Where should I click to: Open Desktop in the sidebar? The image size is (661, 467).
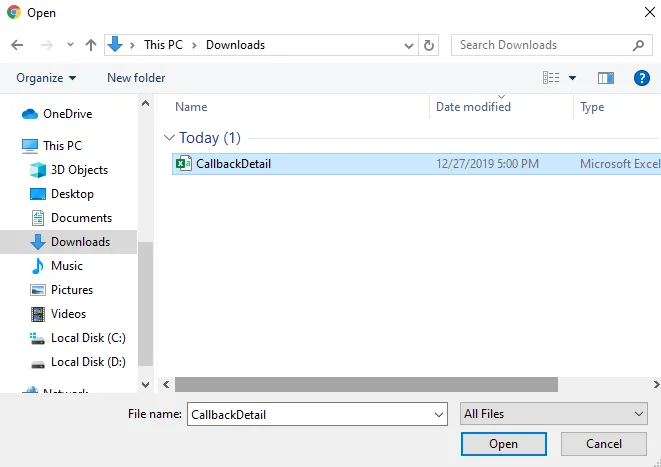pyautogui.click(x=72, y=194)
